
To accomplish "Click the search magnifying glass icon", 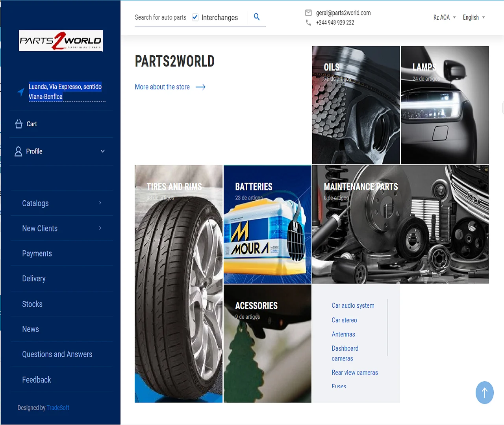I will 256,17.
